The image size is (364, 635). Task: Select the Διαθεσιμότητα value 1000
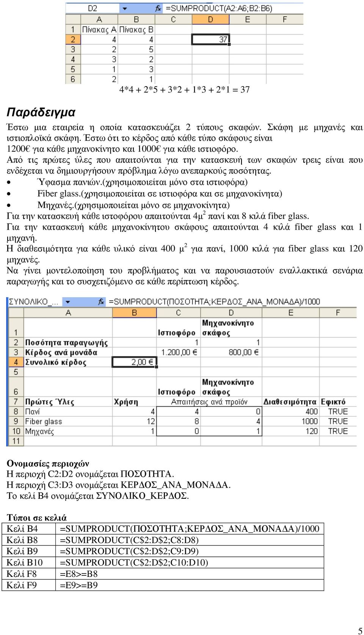291,421
